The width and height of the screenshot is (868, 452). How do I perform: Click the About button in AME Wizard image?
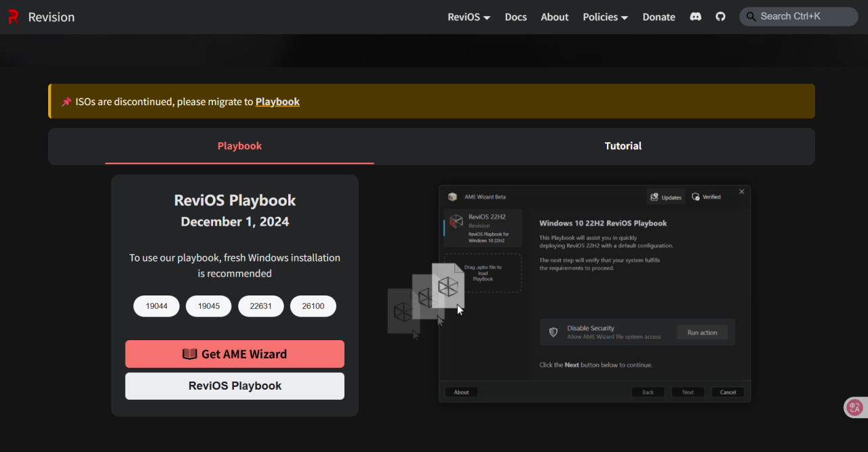461,392
